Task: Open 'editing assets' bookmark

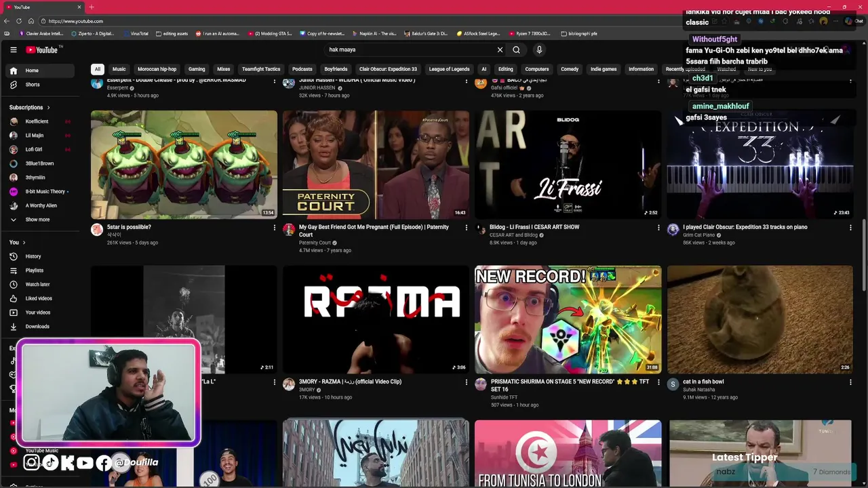Action: (x=172, y=33)
